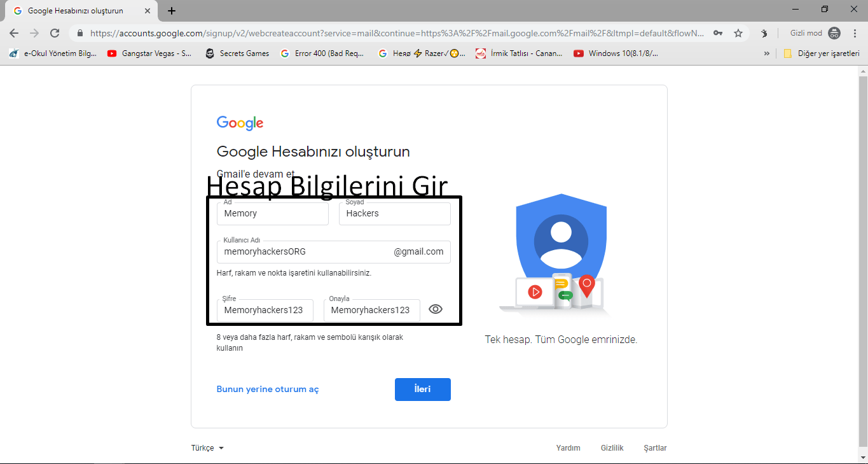Viewport: 868px width, 464px height.
Task: Open the Windows 10(8.1/8/... bookmark
Action: tap(616, 53)
